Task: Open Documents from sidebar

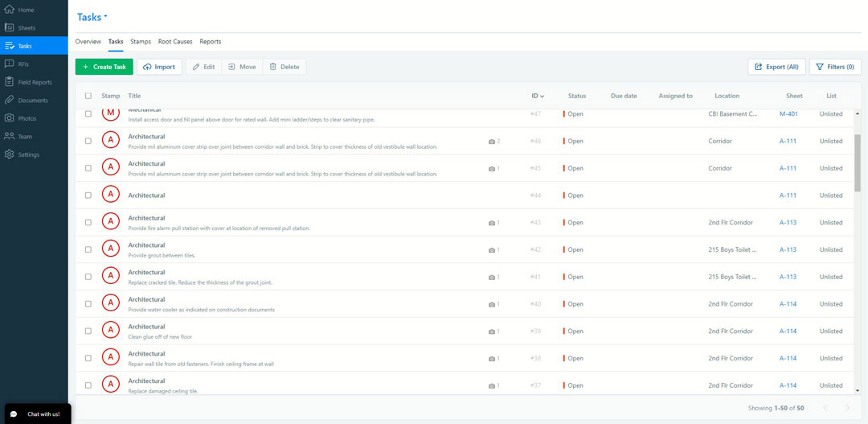Action: (32, 101)
